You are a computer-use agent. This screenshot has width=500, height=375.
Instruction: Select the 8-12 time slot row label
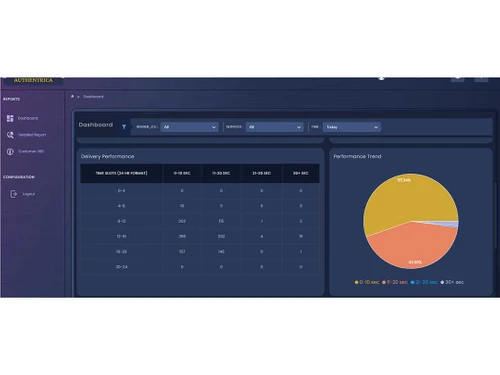[x=121, y=221]
